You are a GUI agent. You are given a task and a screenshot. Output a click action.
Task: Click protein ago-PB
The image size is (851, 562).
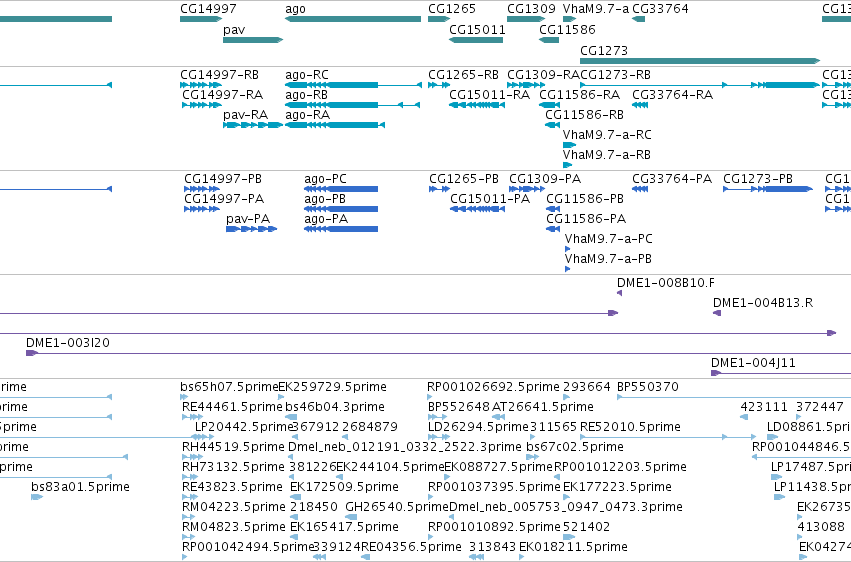[x=325, y=199]
